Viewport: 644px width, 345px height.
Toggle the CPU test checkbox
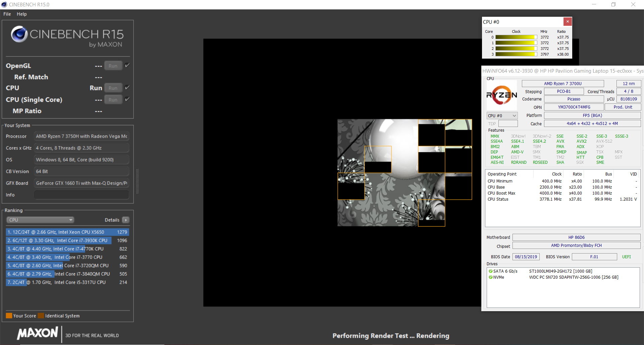pyautogui.click(x=127, y=87)
